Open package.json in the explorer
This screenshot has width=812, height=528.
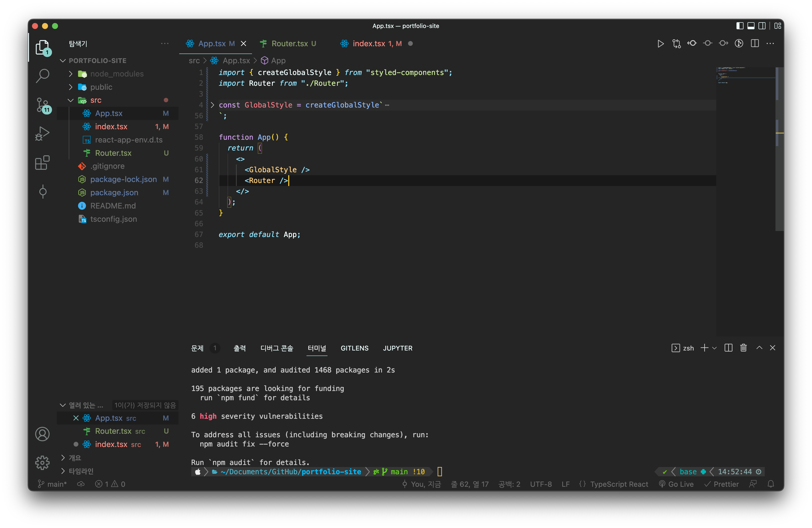[114, 193]
